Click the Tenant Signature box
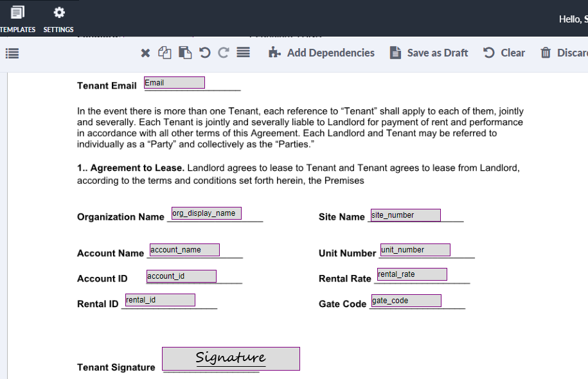Image resolution: width=588 pixels, height=379 pixels. [230, 358]
